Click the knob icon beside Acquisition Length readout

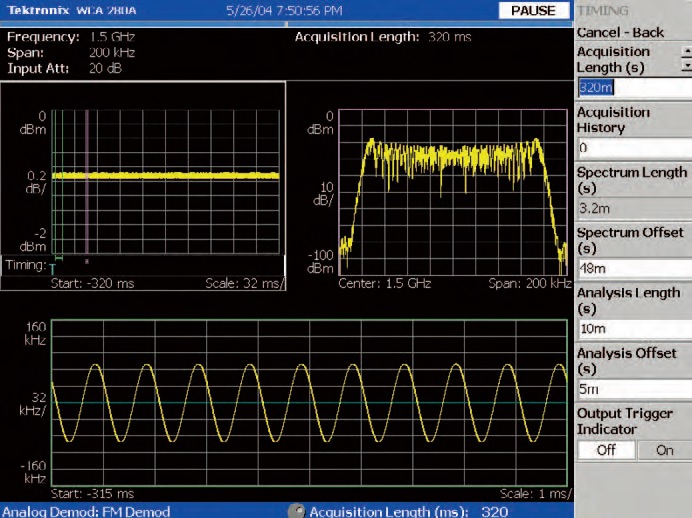(x=297, y=511)
